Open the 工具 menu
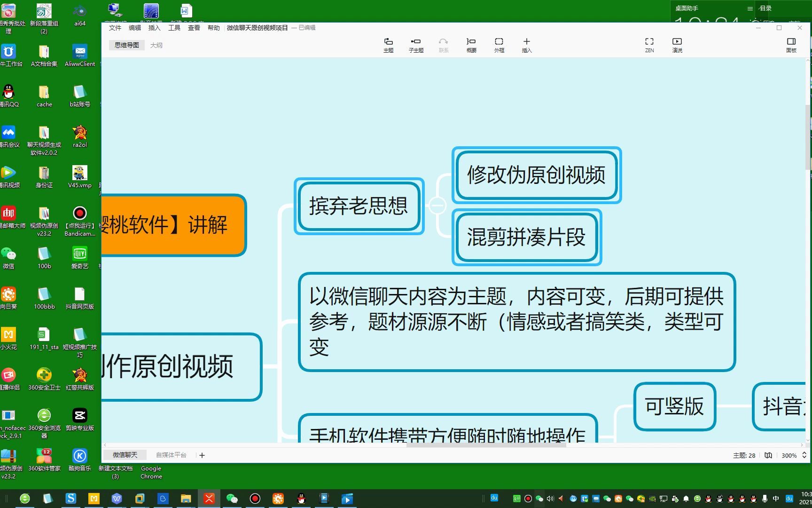812x508 pixels. (174, 28)
